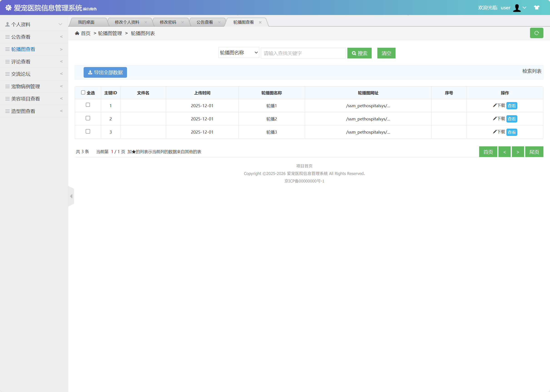Click 查看 button for 轮播3 row
550x392 pixels.
coord(511,132)
